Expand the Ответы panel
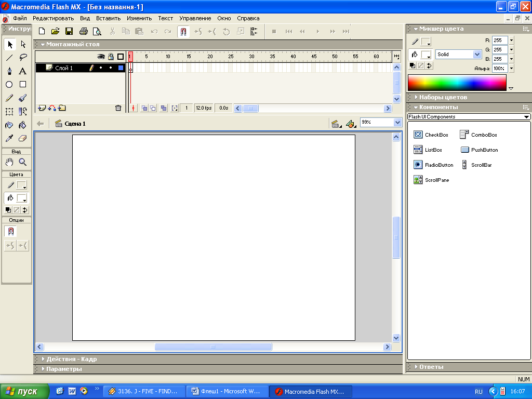Image resolution: width=532 pixels, height=399 pixels. click(416, 367)
